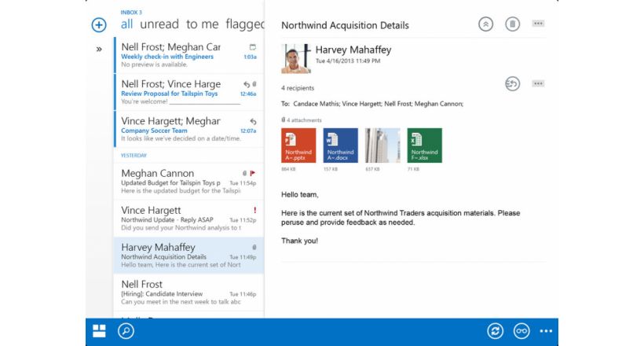The height and width of the screenshot is (346, 644).
Task: Switch to the flagged filter
Action: 244,24
